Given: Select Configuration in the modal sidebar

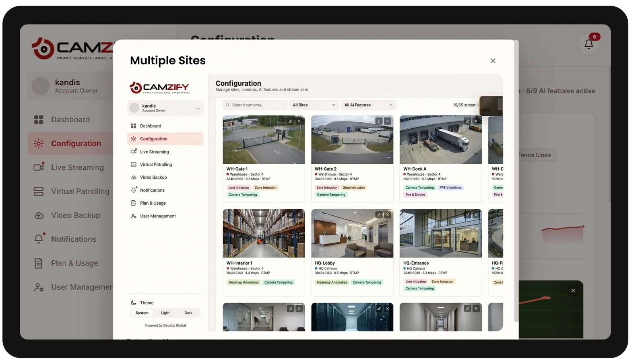Looking at the screenshot, I should click(165, 139).
